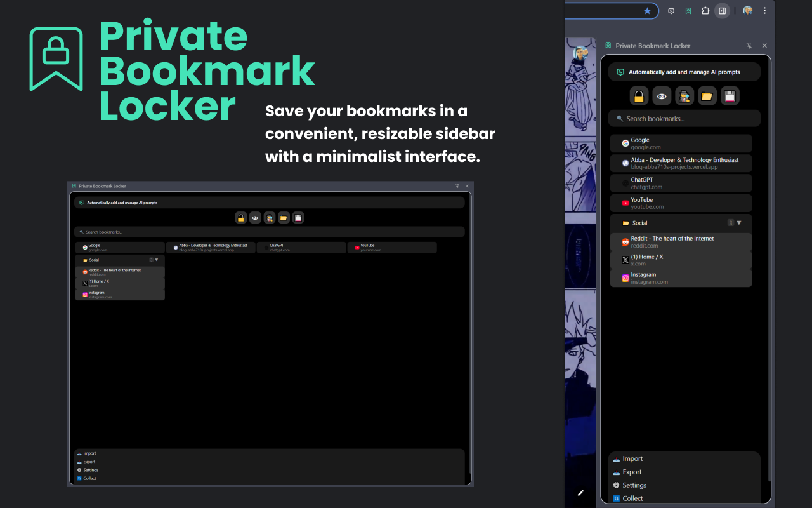Click the Bookmark Locker logo icon in the side panel header

(608, 46)
